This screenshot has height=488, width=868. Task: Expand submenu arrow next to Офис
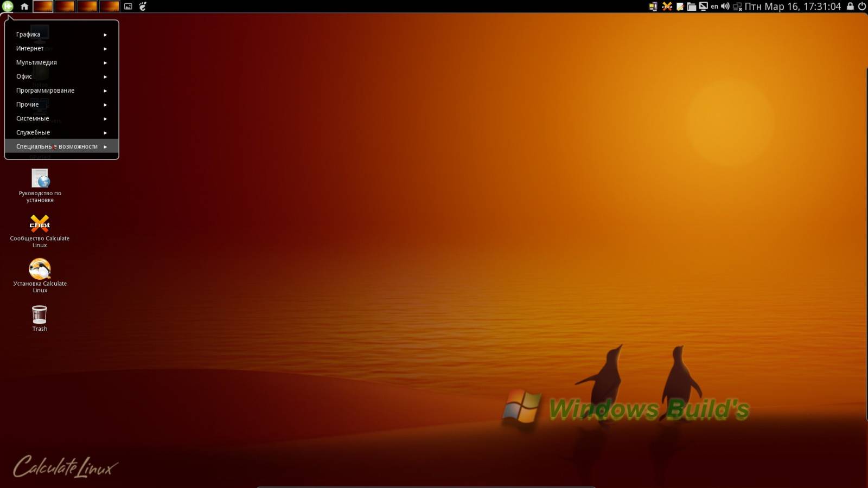(x=105, y=77)
